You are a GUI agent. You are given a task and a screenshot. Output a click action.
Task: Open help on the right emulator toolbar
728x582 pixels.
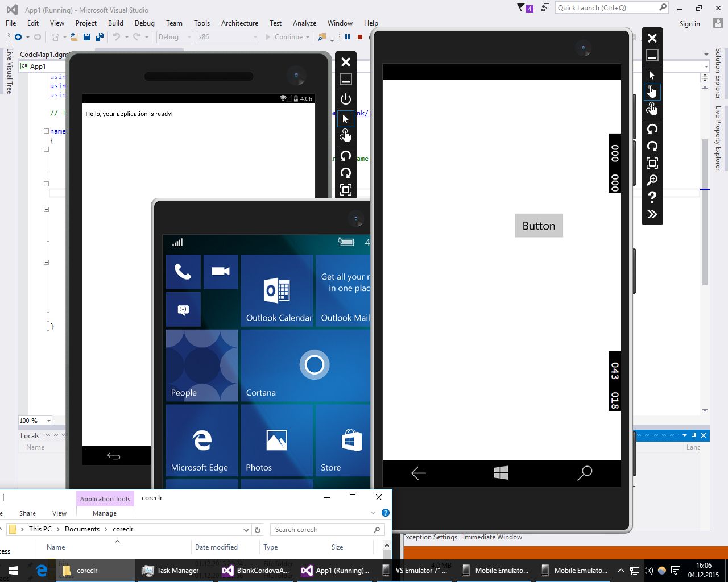(652, 197)
